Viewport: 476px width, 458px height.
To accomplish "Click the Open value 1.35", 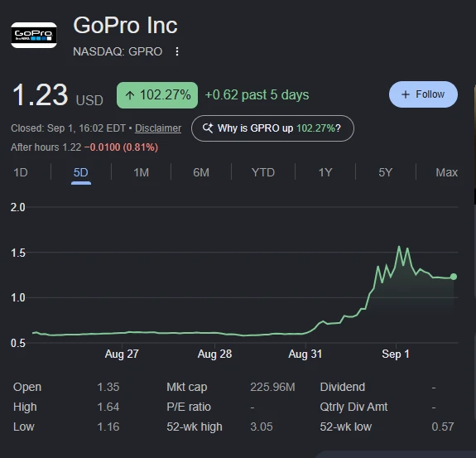I will tap(108, 388).
